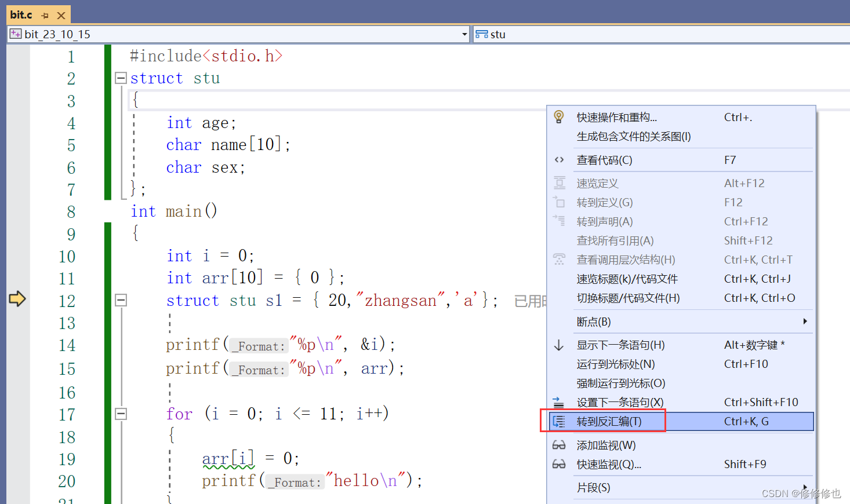This screenshot has width=850, height=504.
Task: Choose 设置下一条语句(X)
Action: [681, 402]
